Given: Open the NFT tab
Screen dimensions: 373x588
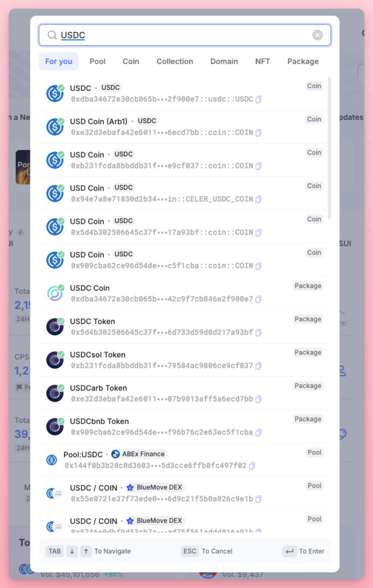Looking at the screenshot, I should click(263, 61).
